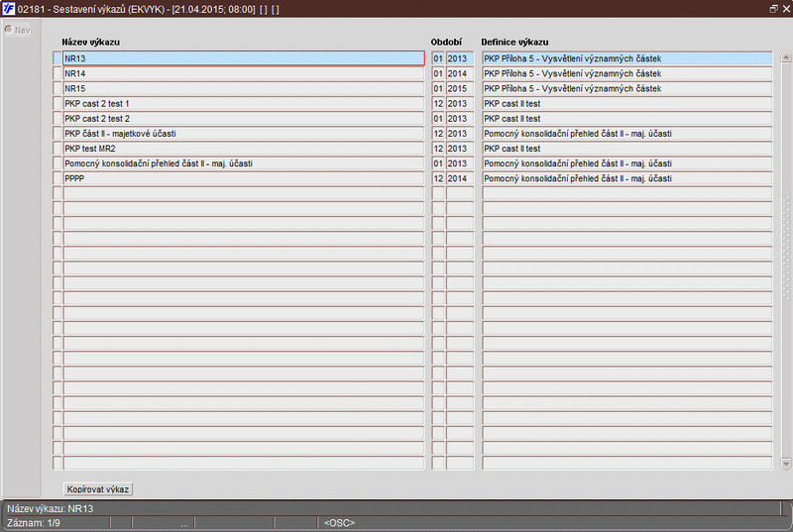Click the Kopírovat výkaz button

(98, 489)
